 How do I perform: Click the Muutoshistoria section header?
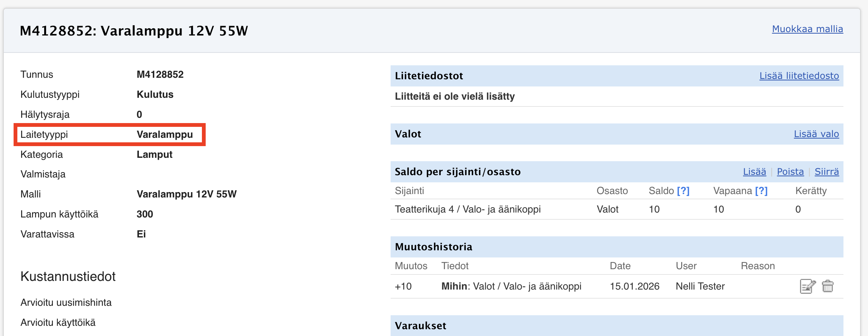click(617, 247)
